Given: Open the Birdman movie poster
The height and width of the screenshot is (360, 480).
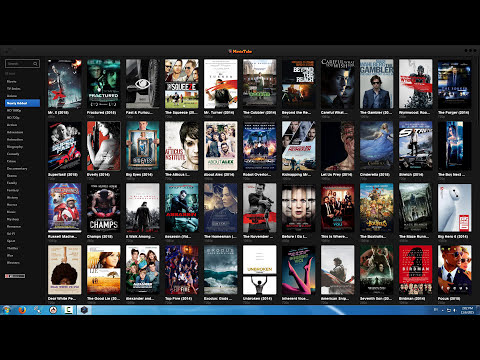Looking at the screenshot, I should coord(416,270).
